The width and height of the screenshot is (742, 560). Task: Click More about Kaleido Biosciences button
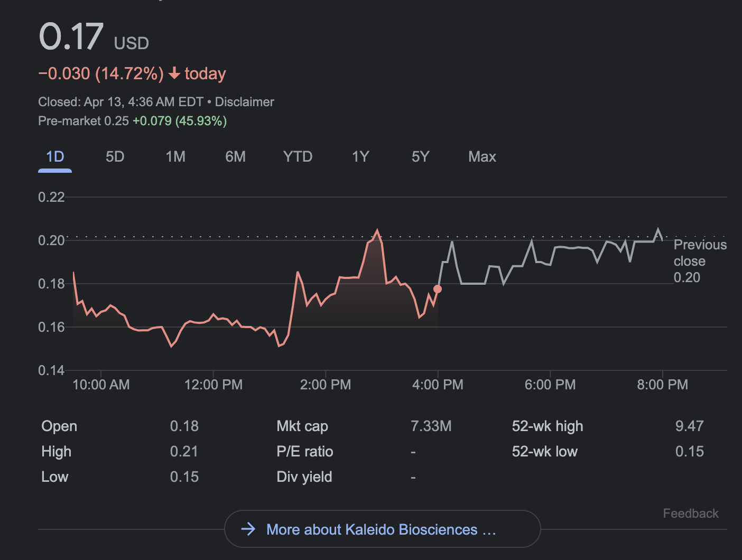click(382, 529)
